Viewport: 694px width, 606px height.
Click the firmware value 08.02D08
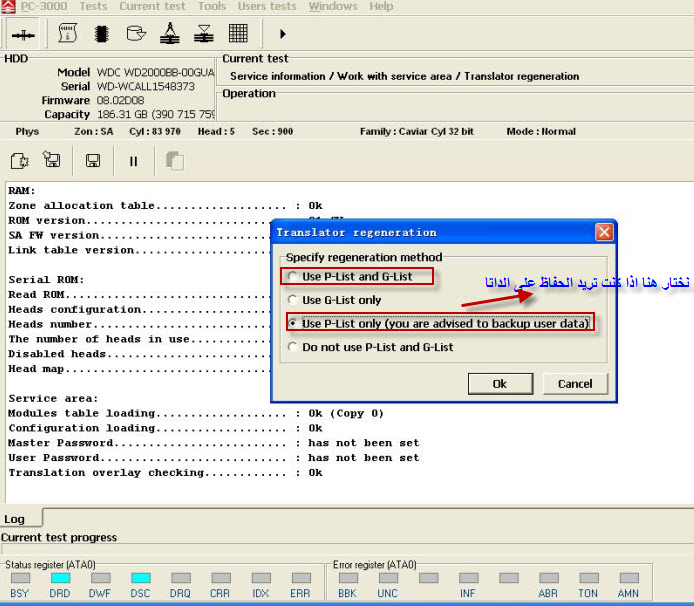point(120,100)
